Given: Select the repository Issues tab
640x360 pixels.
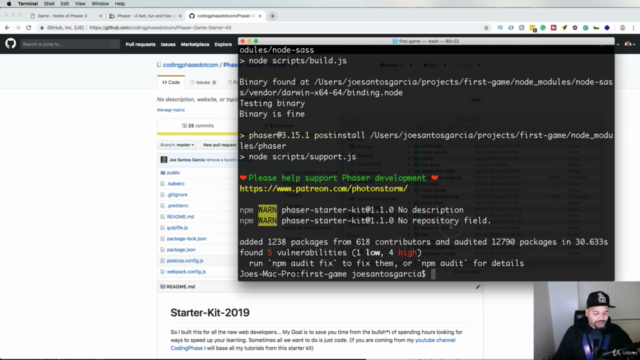Looking at the screenshot, I should click(x=203, y=82).
